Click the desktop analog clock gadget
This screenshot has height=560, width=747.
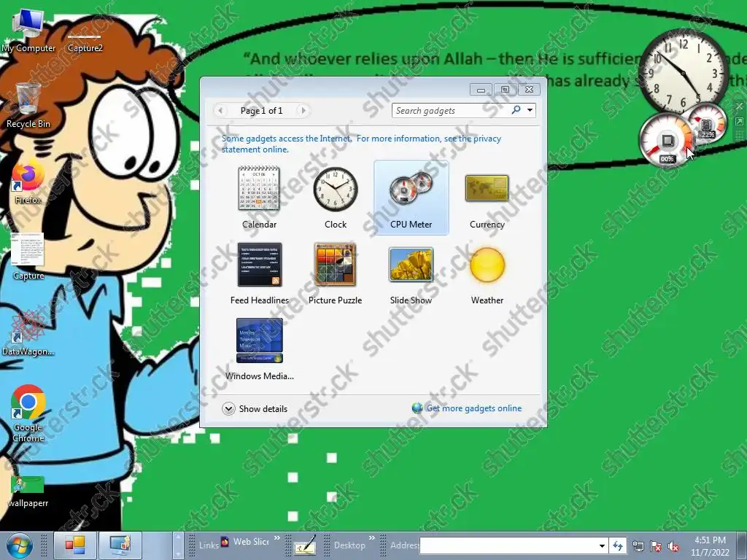coord(684,71)
